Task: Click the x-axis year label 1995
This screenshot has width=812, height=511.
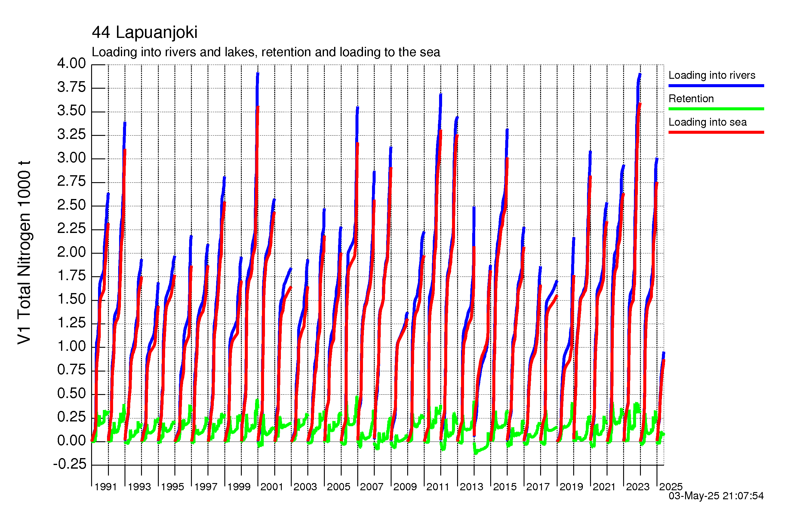Action: (x=172, y=487)
